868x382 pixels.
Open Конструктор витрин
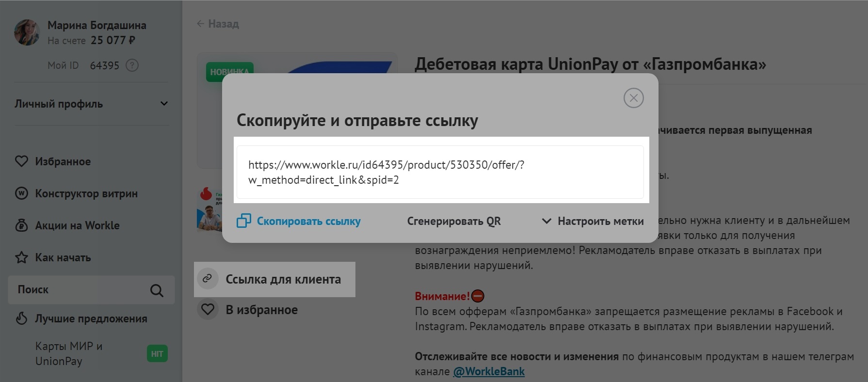86,193
